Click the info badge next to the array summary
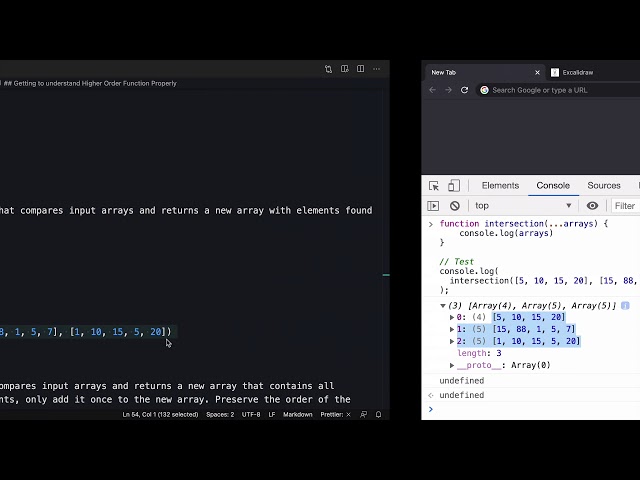 click(x=625, y=306)
